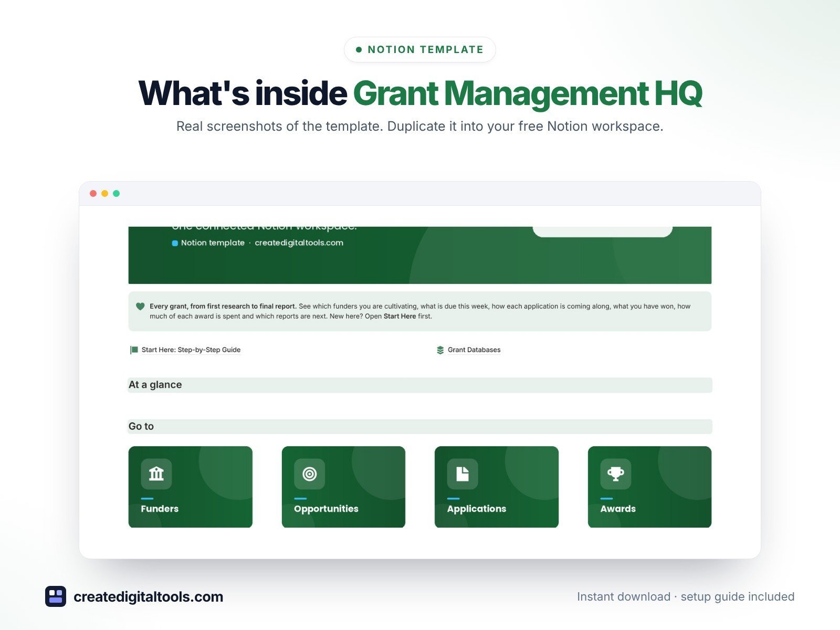Click the heart icon in the intro callout

tap(140, 306)
